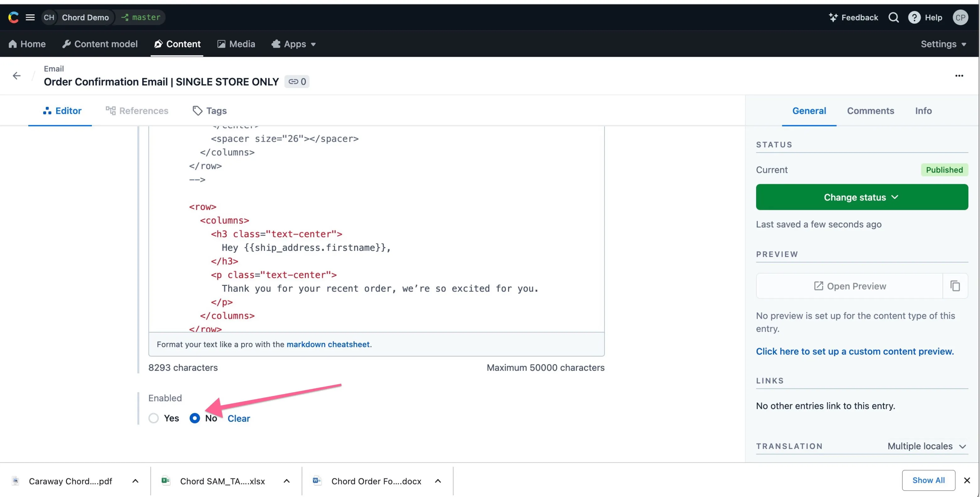Click the Clear link for Enabled
The height and width of the screenshot is (497, 980).
click(239, 418)
